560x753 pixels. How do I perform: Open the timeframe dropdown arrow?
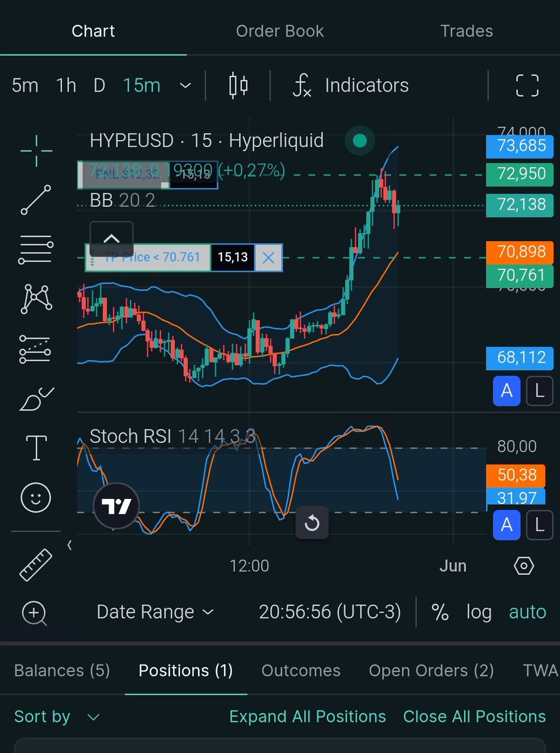(x=185, y=85)
